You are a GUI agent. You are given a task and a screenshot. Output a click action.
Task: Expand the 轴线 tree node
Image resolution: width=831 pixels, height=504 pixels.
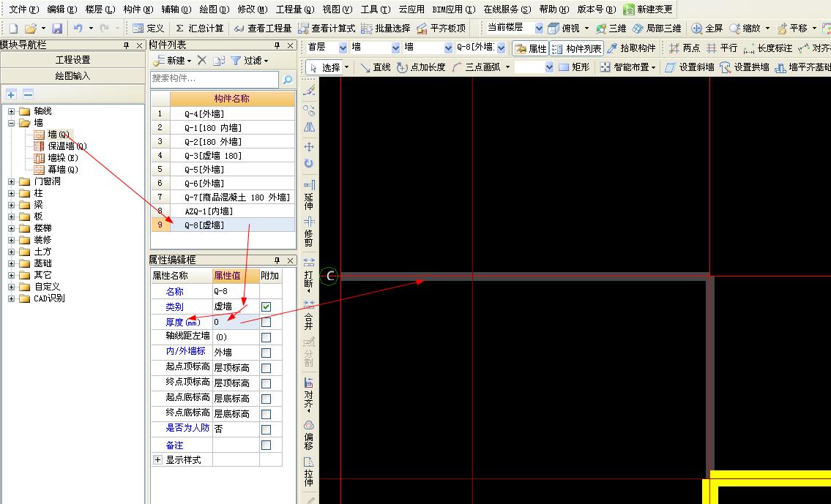click(11, 111)
